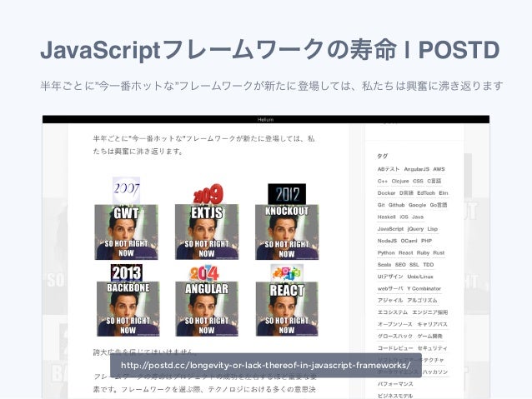Open the SSL tag
This screenshot has width=532, height=399.
414,264
